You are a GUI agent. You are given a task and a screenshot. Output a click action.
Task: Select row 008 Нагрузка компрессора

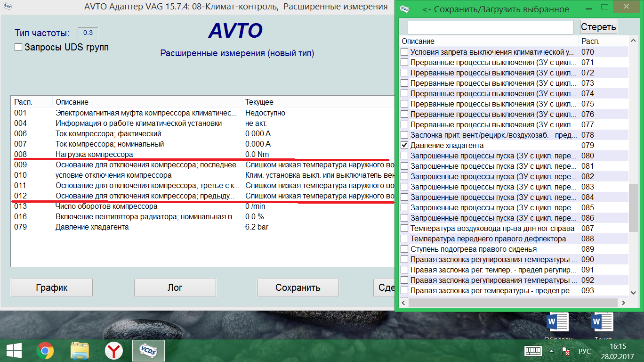94,154
